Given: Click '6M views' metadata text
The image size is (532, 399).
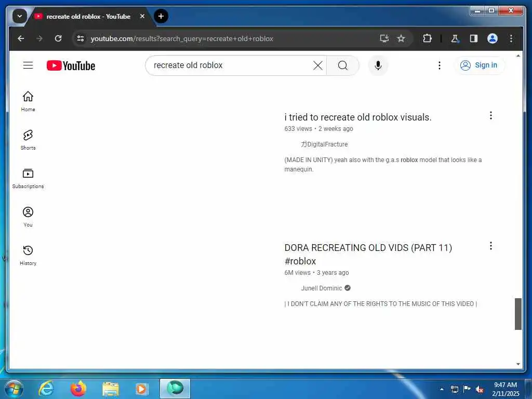Looking at the screenshot, I should click(x=297, y=272).
